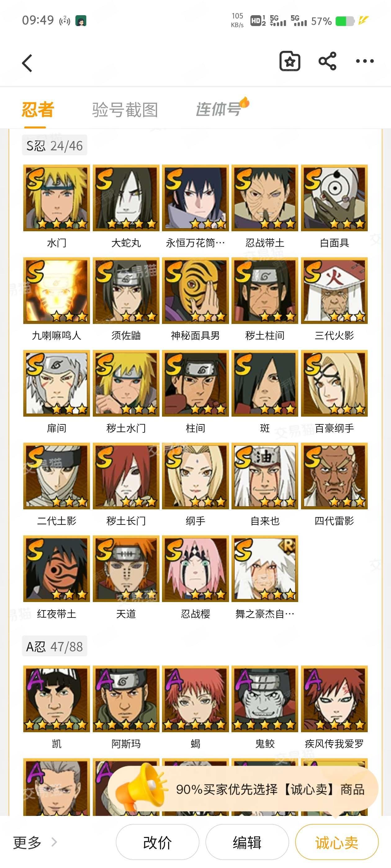391x868 pixels.
Task: Tap the 忍战樱 character icon
Action: tap(195, 569)
